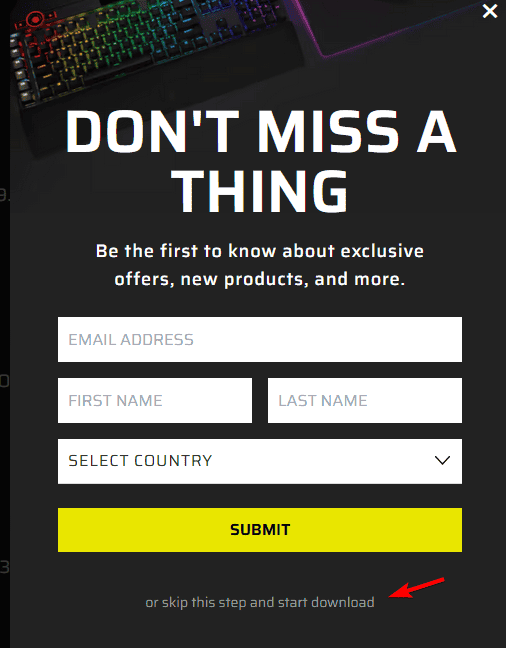Click the red logo on the keyboard image
Image resolution: width=506 pixels, height=648 pixels.
point(36,19)
